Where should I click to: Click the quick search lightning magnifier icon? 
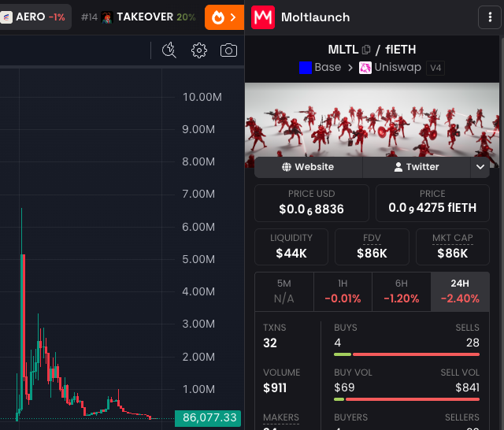tap(169, 50)
